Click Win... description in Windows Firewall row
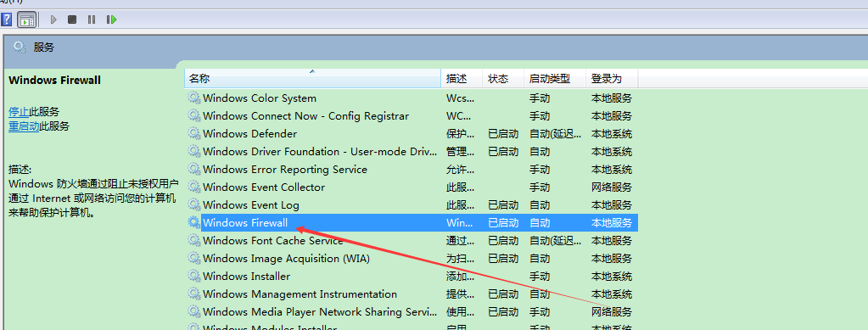The width and height of the screenshot is (868, 330). (460, 222)
